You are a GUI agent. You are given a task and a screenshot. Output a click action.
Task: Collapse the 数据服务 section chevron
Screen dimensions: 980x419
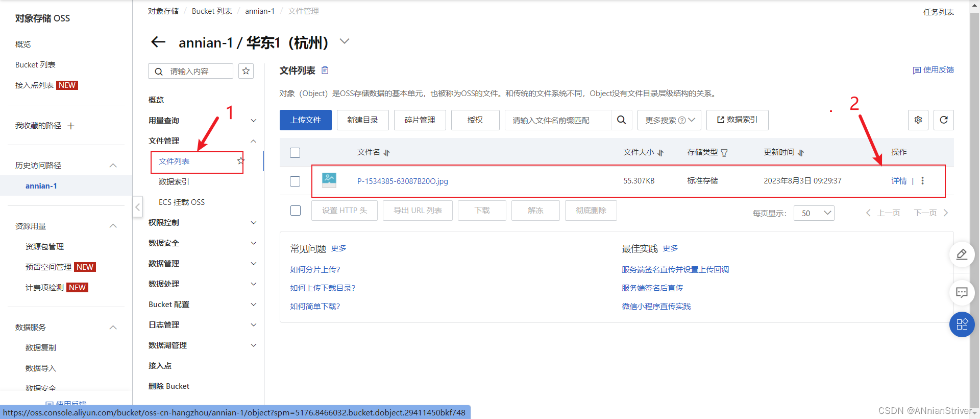click(x=113, y=328)
